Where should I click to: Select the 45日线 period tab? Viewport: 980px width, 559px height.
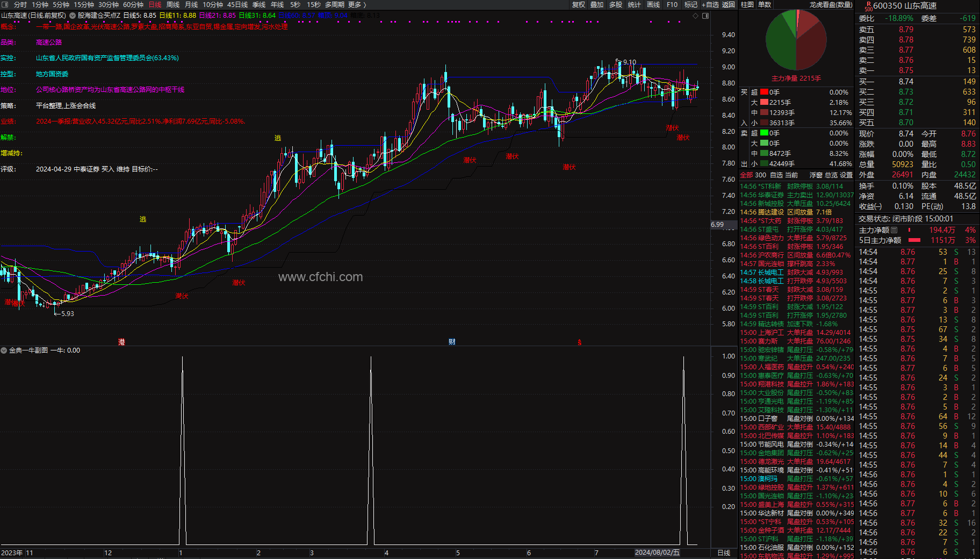(237, 5)
